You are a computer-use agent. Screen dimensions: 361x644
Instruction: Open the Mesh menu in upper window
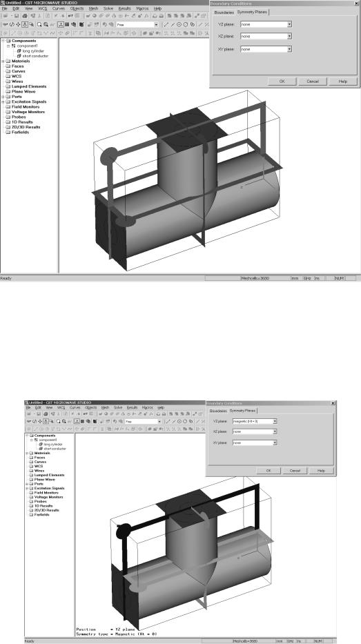pos(94,8)
